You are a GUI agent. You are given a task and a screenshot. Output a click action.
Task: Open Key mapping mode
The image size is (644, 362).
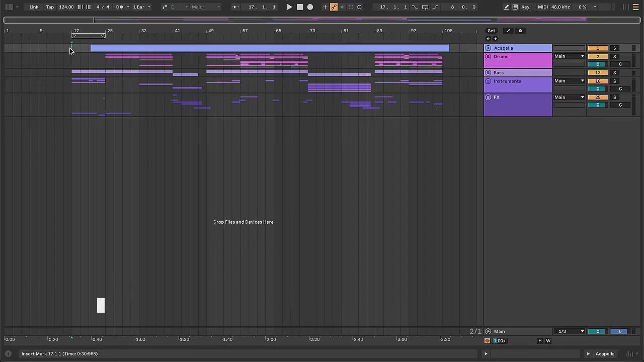pyautogui.click(x=525, y=7)
